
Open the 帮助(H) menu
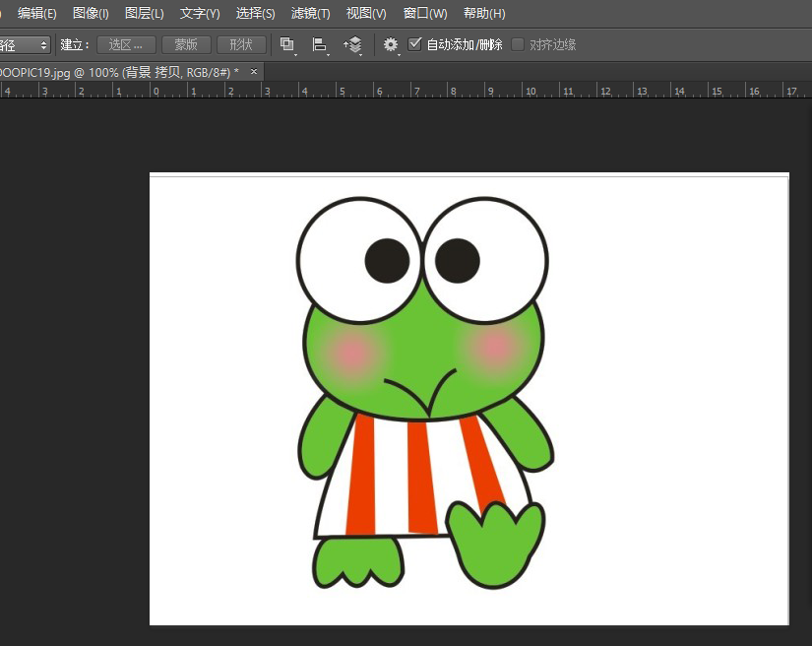[x=484, y=14]
